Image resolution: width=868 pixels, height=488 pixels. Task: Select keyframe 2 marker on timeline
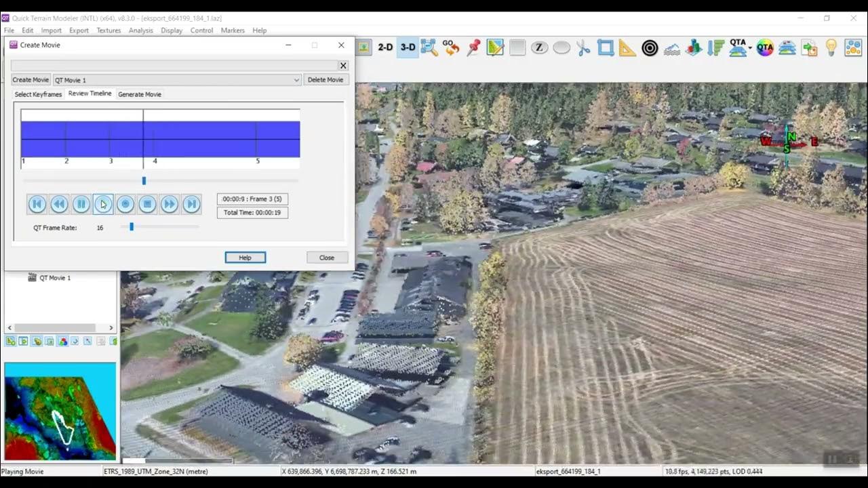[66, 161]
